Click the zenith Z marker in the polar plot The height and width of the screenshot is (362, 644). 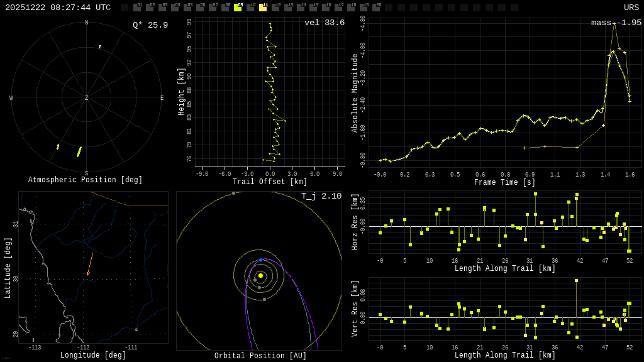pyautogui.click(x=87, y=98)
